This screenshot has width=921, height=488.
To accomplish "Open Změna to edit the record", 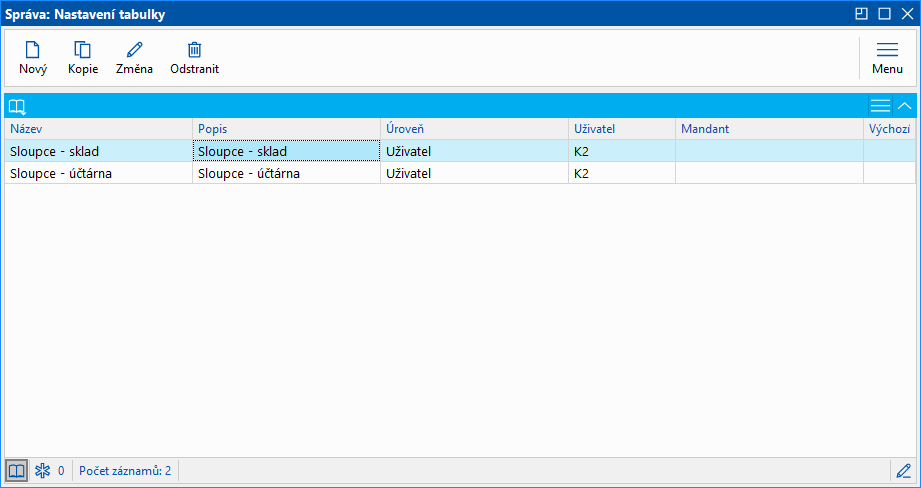I will (x=135, y=58).
